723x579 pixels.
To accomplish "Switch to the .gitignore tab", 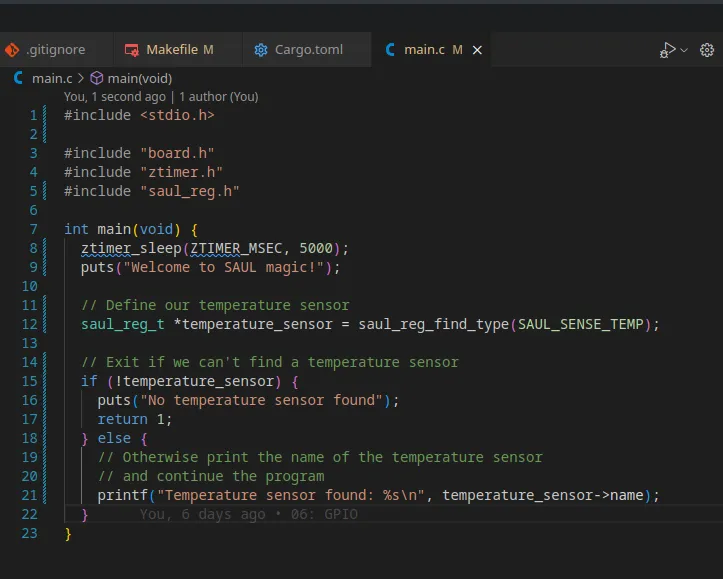I will [x=56, y=49].
